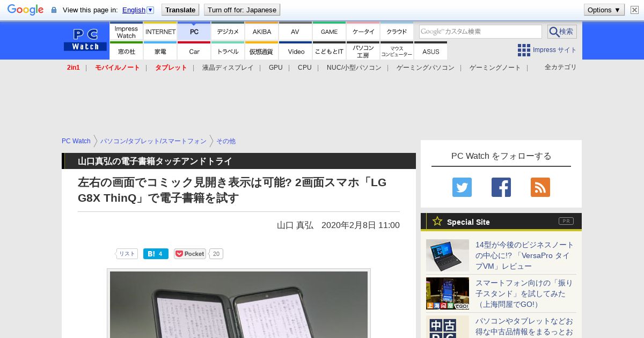Open the トラベル tab

click(228, 51)
